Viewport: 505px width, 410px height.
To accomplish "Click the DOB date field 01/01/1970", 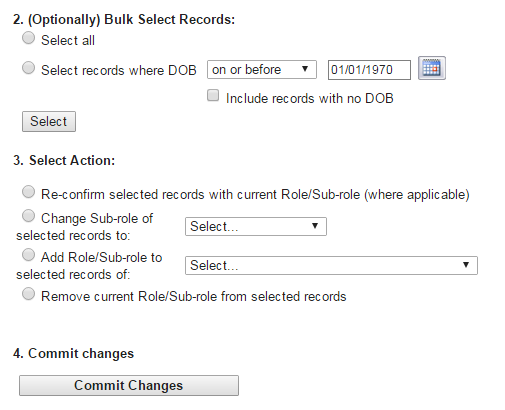I will [x=369, y=70].
